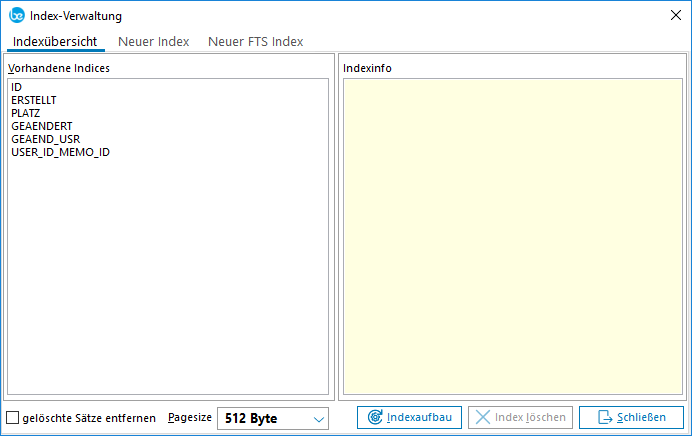Screen dimensions: 692x436
Task: Open the Neuer Index tab
Action: pyautogui.click(x=153, y=41)
